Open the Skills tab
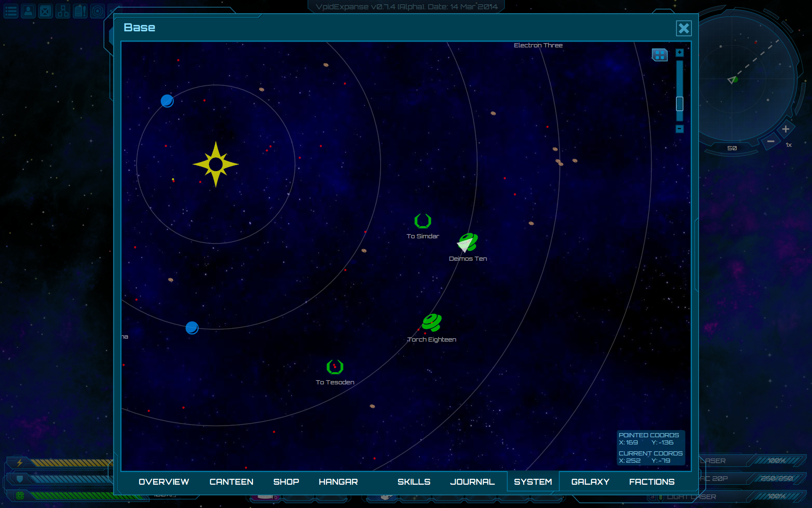The height and width of the screenshot is (508, 812). (x=414, y=482)
